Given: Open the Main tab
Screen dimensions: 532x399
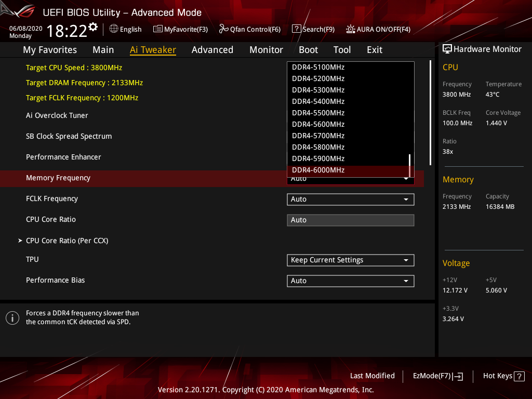Looking at the screenshot, I should [103, 50].
